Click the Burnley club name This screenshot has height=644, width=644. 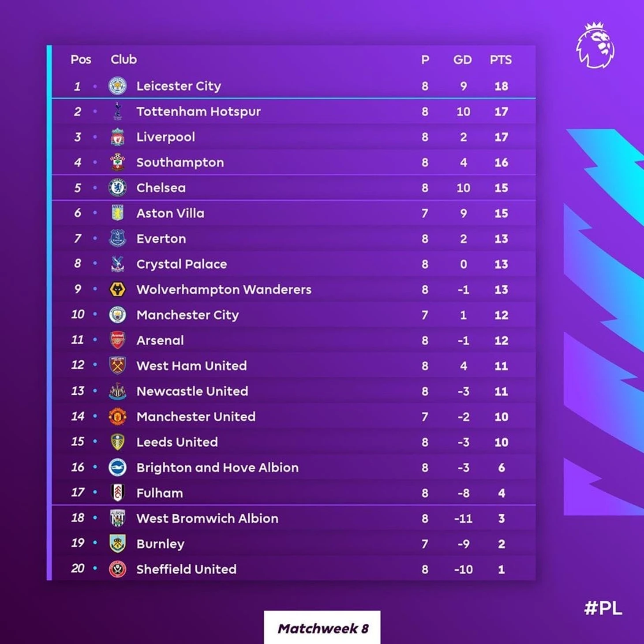[x=160, y=544]
